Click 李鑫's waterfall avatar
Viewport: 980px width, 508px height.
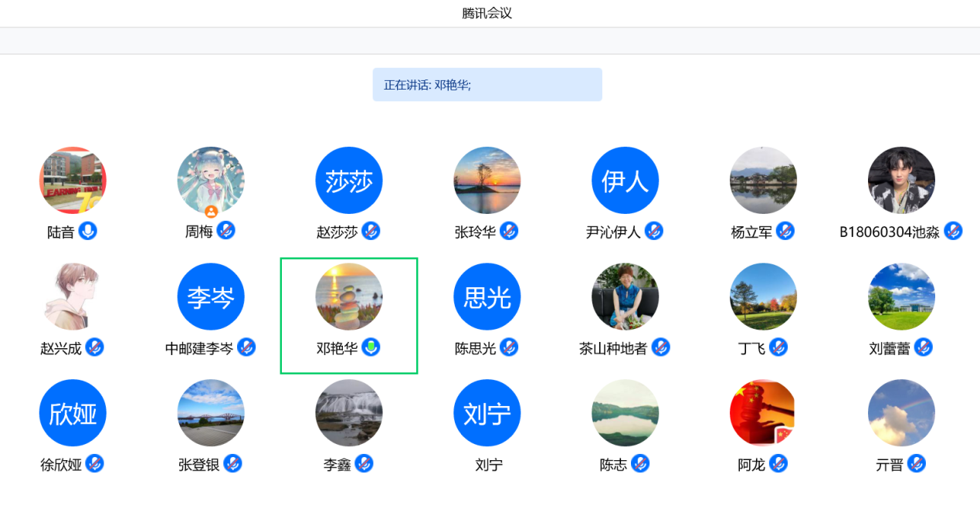pos(349,413)
